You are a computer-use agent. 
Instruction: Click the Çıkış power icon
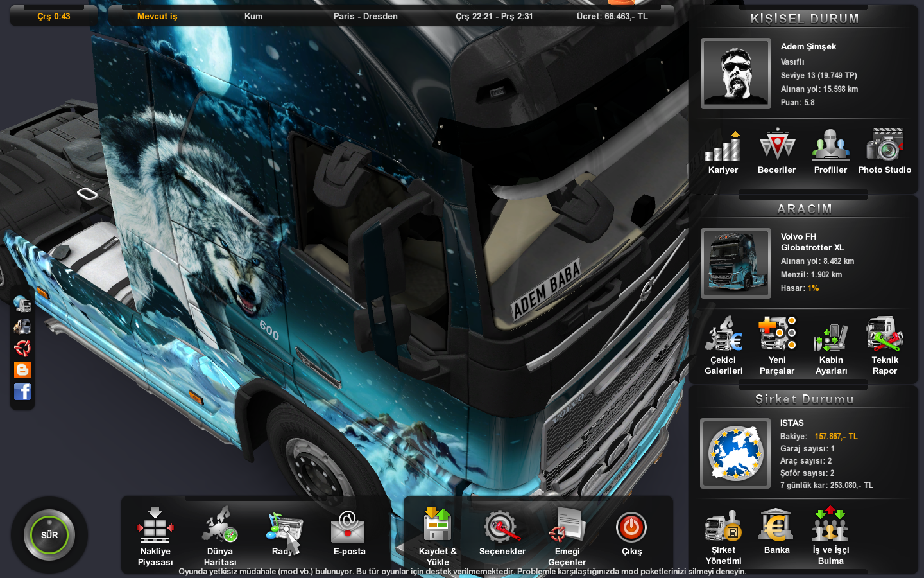tap(631, 528)
